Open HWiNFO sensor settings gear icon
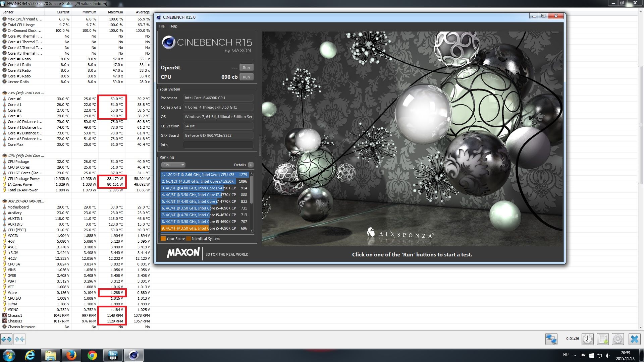This screenshot has height=362, width=644. (x=618, y=339)
